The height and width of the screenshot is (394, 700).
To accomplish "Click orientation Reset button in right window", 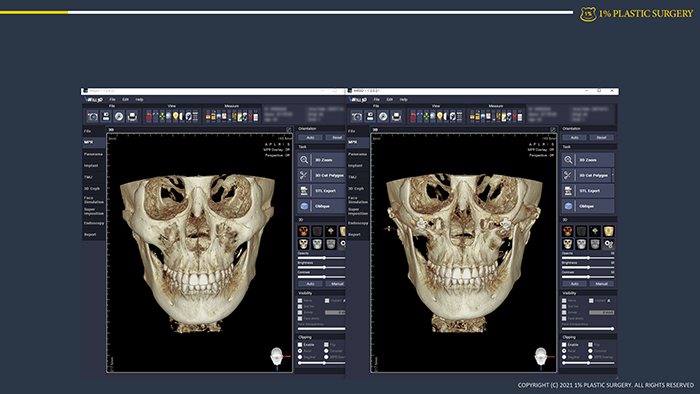I will [x=601, y=137].
